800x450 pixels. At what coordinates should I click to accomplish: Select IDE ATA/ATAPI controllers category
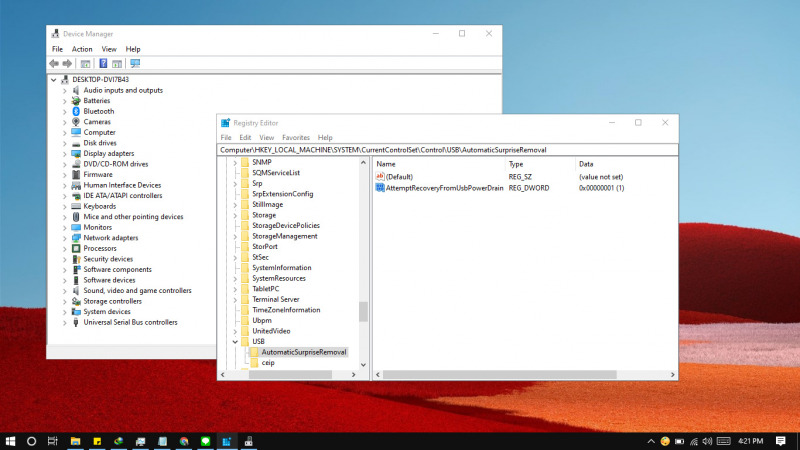point(122,196)
